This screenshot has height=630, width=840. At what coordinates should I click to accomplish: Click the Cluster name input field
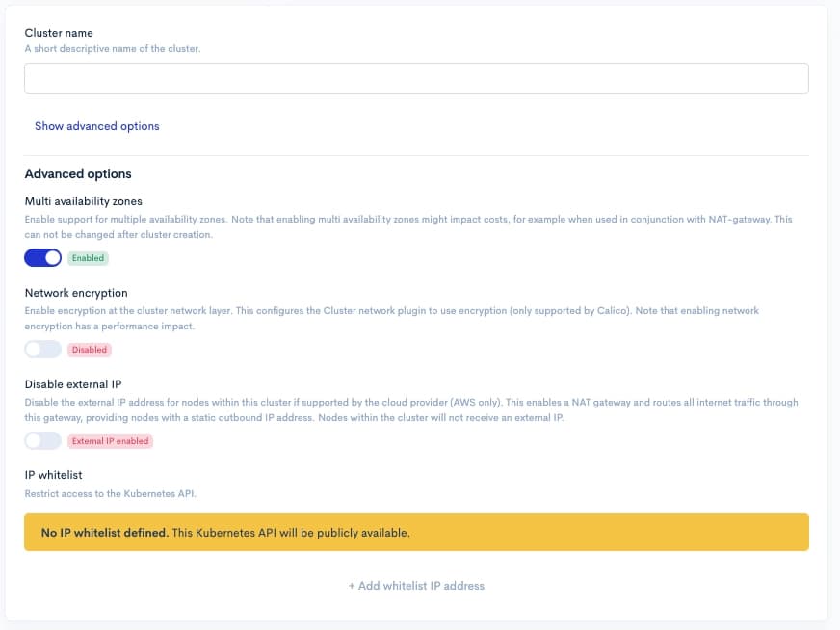pos(415,79)
